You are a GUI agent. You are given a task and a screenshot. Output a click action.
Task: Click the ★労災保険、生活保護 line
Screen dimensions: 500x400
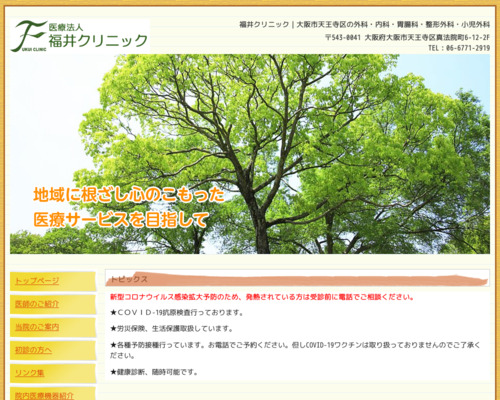point(172,329)
